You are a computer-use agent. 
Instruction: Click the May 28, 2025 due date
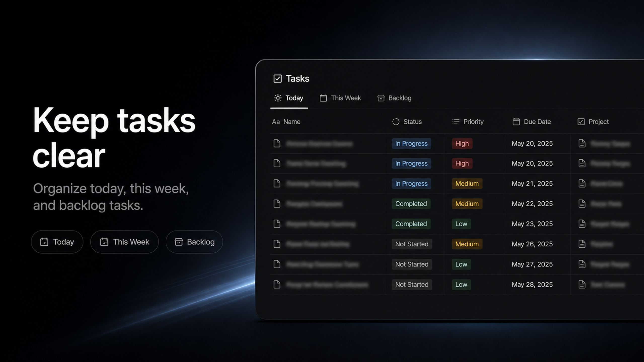pos(532,284)
